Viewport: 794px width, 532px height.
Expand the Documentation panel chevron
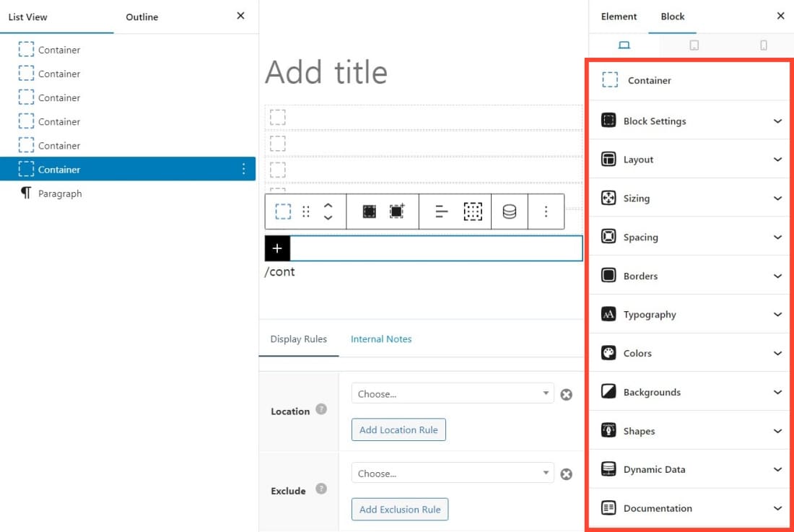point(777,508)
